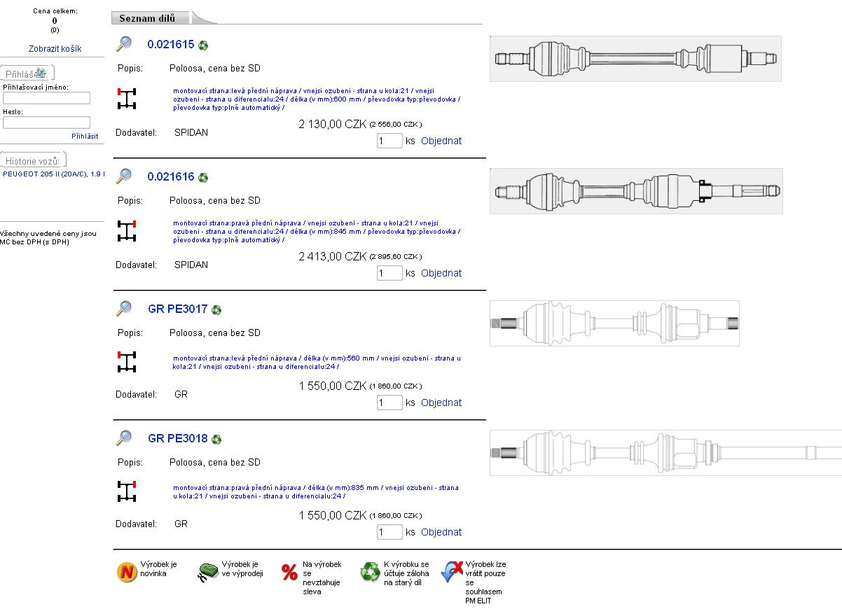The width and height of the screenshot is (842, 616).
Task: Open part link GR PE3017
Action: [x=178, y=309]
